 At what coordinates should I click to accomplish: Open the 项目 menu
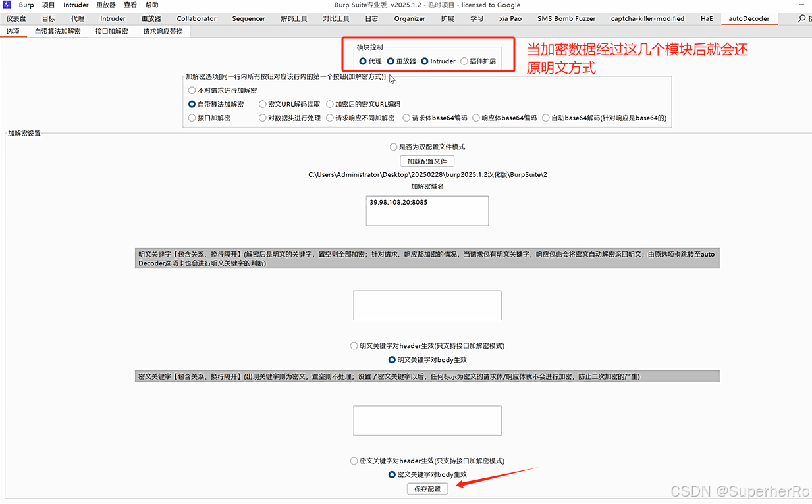(x=48, y=5)
